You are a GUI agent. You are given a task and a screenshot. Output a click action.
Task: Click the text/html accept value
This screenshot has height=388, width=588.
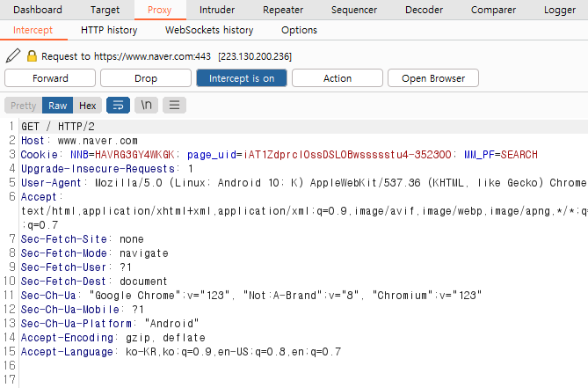(x=48, y=211)
